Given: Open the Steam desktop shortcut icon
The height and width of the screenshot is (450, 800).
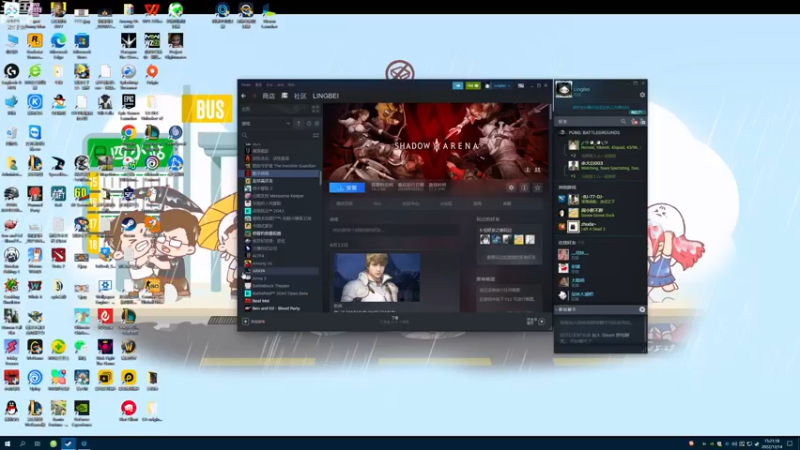Looking at the screenshot, I should 129,227.
